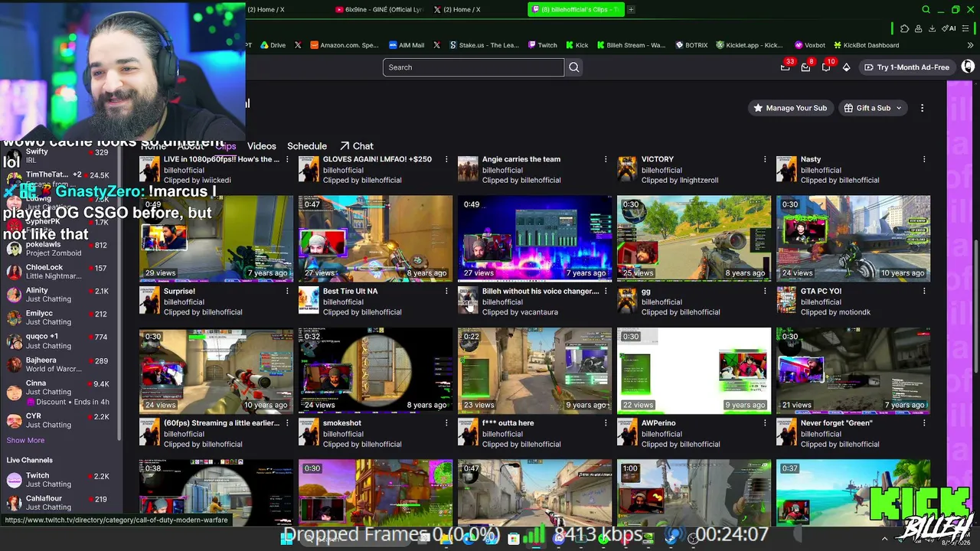Click the Manage Your Sub button
Viewport: 980px width, 551px height.
coord(790,108)
